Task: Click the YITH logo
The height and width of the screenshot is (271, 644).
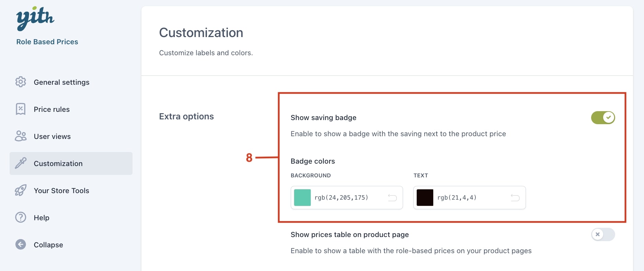Action: (x=35, y=18)
